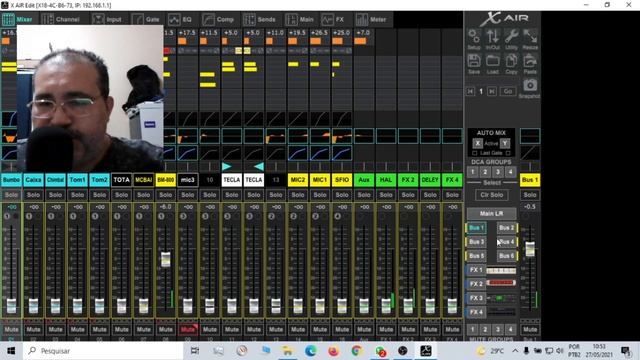Click the Paste icon

point(530,64)
